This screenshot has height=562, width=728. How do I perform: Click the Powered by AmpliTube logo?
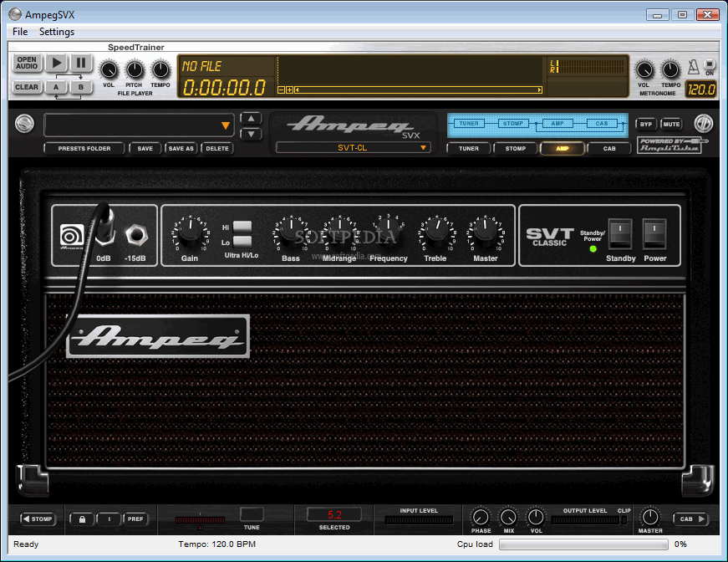click(672, 146)
